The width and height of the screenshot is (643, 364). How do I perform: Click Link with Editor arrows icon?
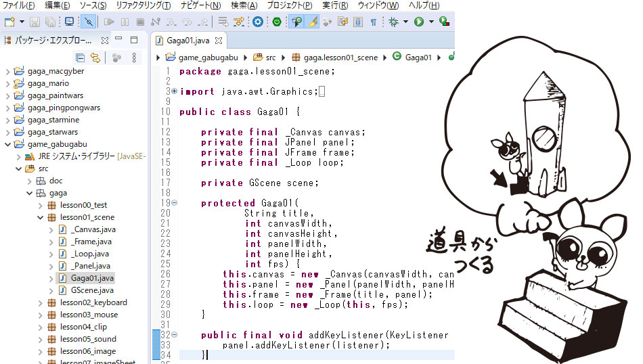pyautogui.click(x=95, y=58)
